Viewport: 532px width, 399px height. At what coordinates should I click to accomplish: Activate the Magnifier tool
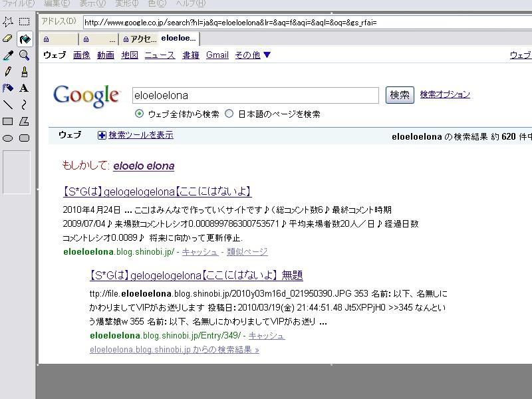click(x=24, y=55)
